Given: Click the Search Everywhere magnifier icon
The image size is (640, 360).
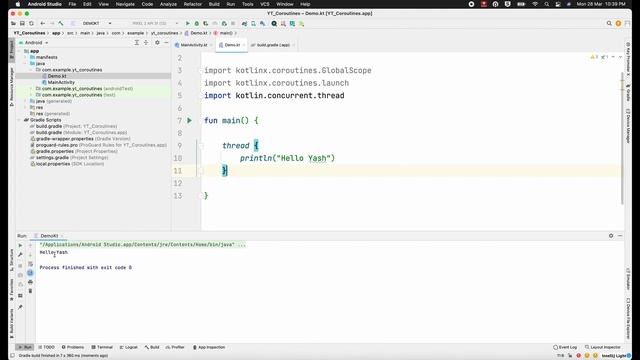Looking at the screenshot, I should point(609,24).
